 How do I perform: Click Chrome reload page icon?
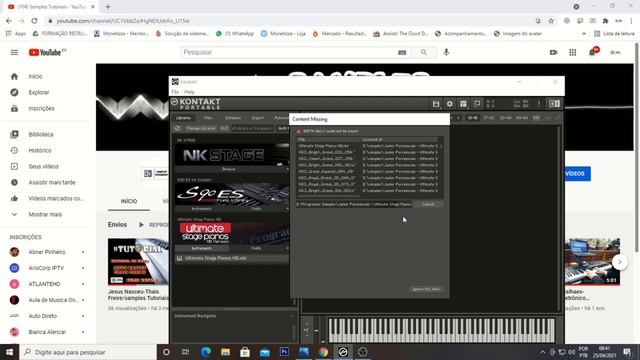tap(34, 21)
